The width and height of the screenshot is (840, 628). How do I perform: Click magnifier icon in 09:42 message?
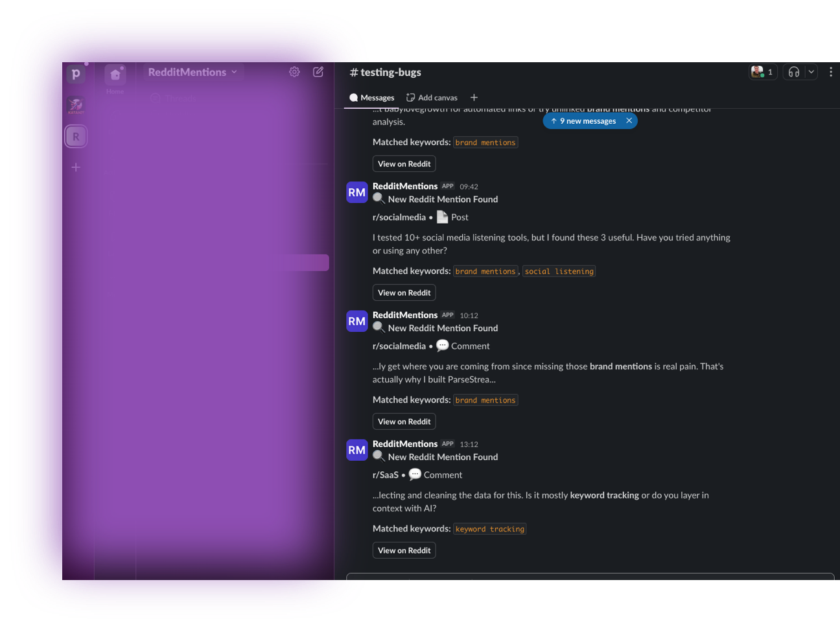tap(379, 198)
